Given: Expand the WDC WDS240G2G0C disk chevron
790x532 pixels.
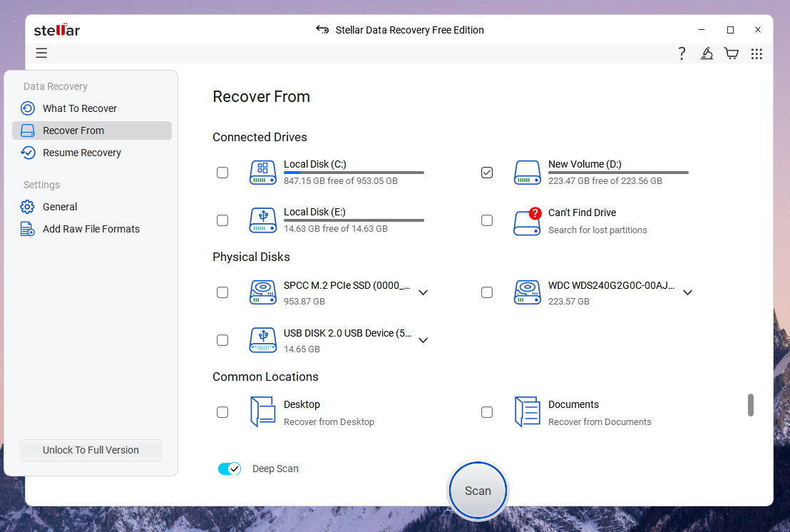Looking at the screenshot, I should 687,292.
